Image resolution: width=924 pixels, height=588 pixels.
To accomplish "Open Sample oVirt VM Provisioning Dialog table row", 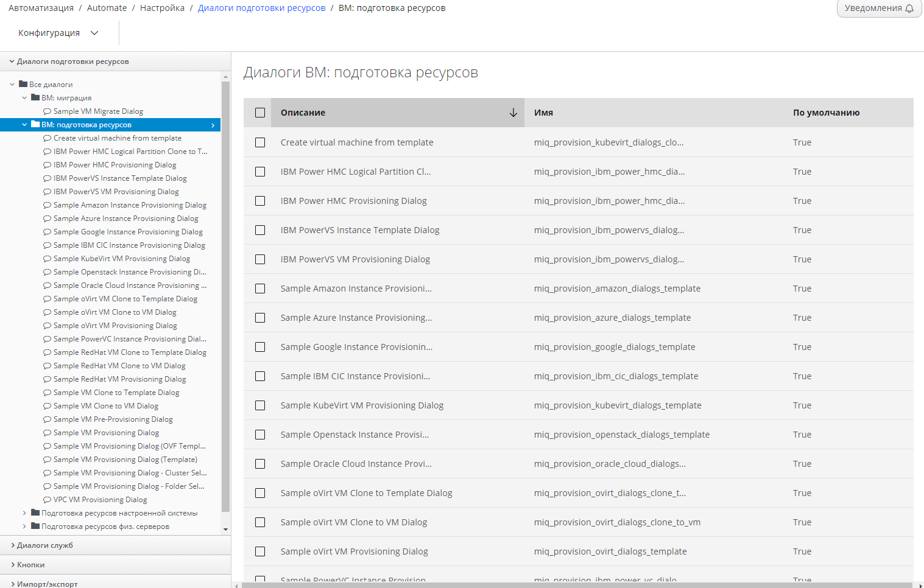I will click(354, 551).
